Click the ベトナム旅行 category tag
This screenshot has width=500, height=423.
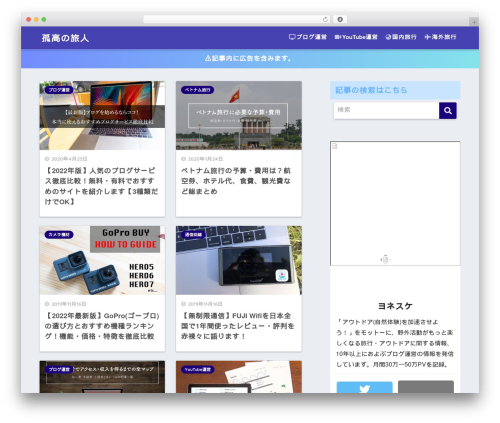[197, 90]
